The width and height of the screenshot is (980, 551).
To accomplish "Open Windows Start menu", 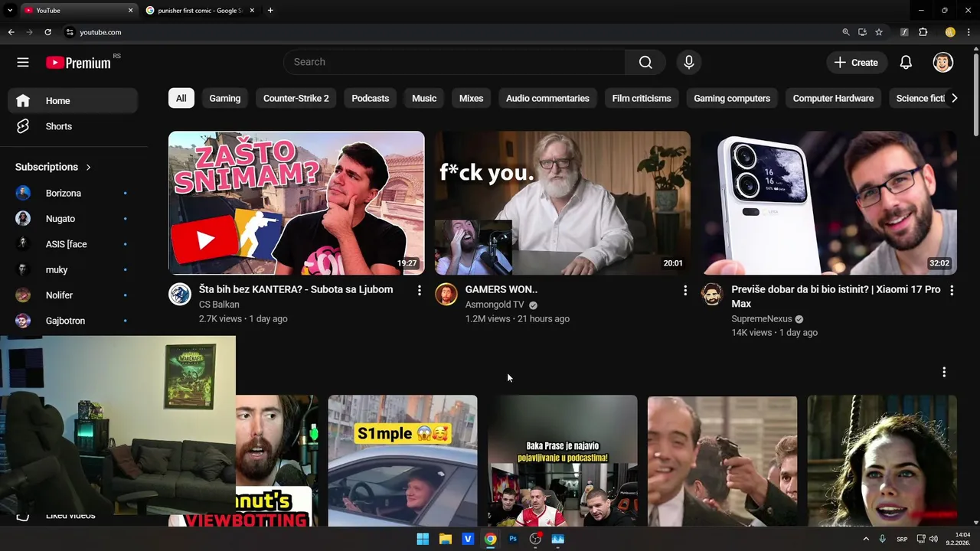I will point(423,539).
